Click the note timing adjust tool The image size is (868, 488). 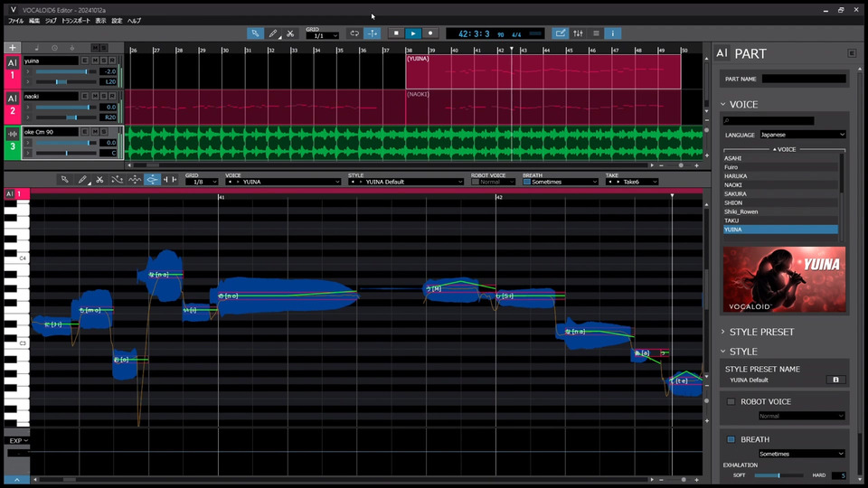[169, 179]
